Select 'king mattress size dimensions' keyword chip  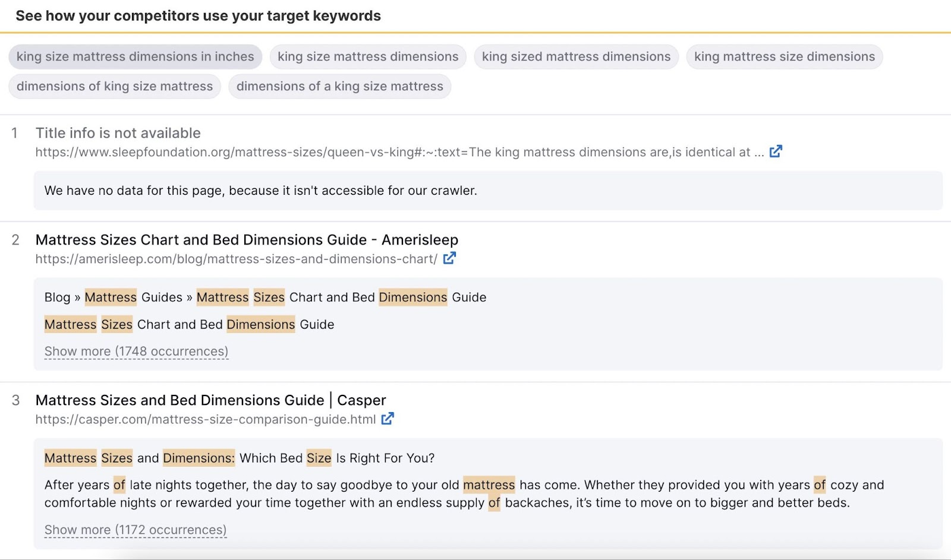pyautogui.click(x=785, y=56)
